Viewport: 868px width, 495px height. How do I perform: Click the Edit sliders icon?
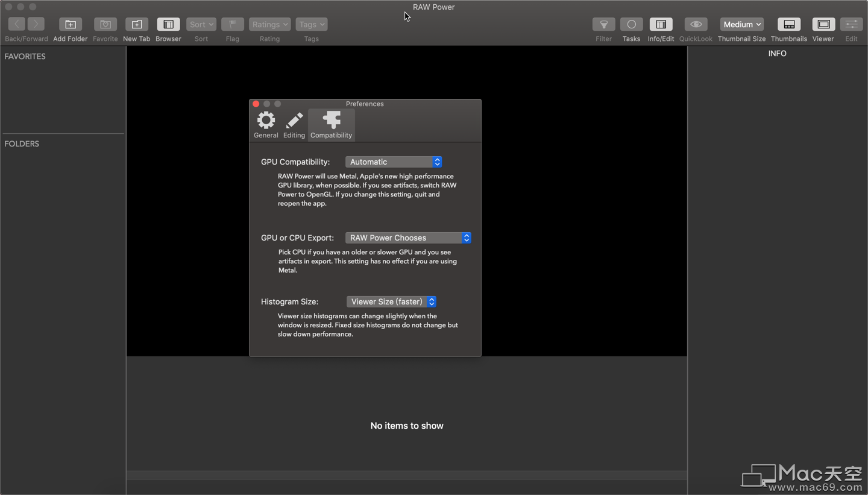[851, 24]
